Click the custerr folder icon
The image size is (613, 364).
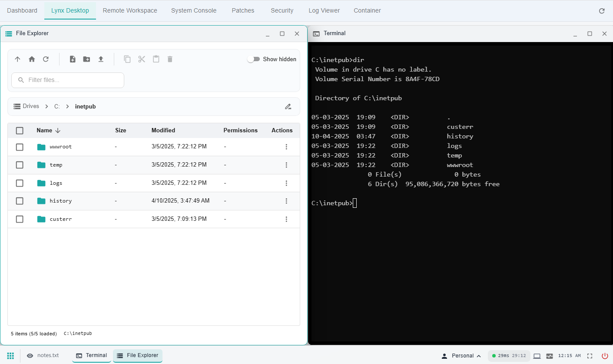(41, 219)
